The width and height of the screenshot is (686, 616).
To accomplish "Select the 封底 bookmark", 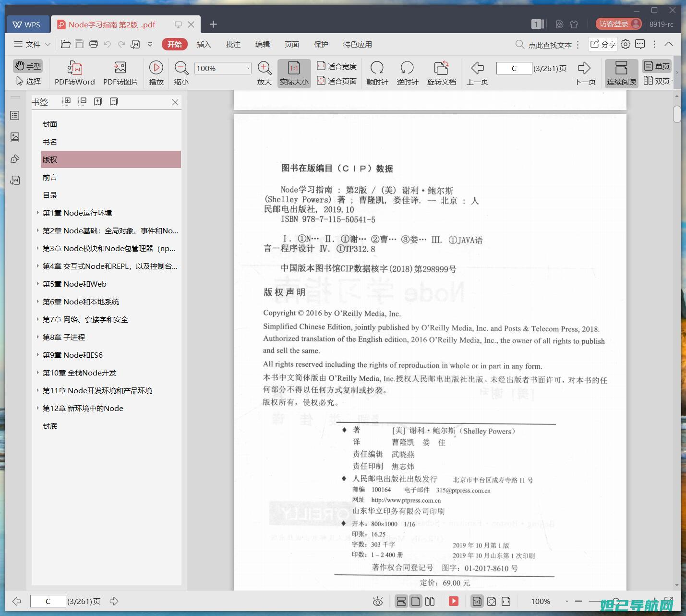I will tap(50, 426).
